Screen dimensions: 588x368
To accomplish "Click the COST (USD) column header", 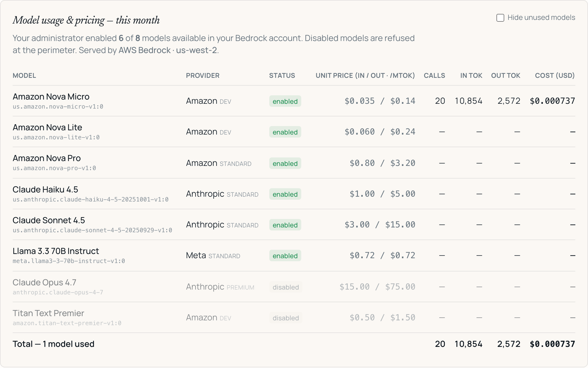I will point(555,75).
